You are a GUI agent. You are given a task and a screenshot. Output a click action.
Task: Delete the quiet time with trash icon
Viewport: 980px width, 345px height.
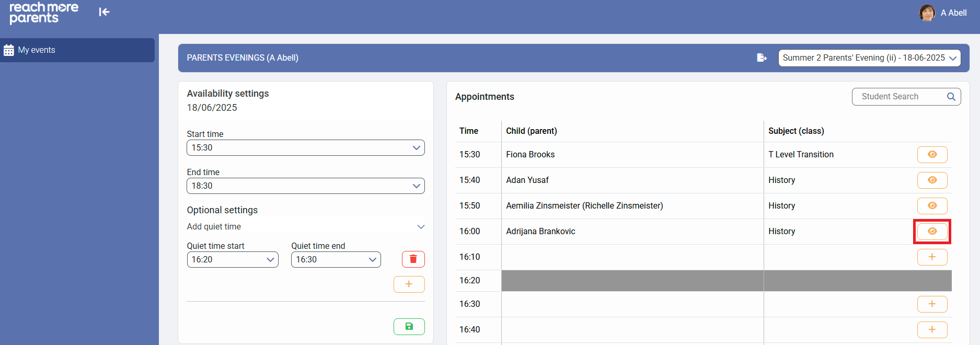[x=413, y=259]
